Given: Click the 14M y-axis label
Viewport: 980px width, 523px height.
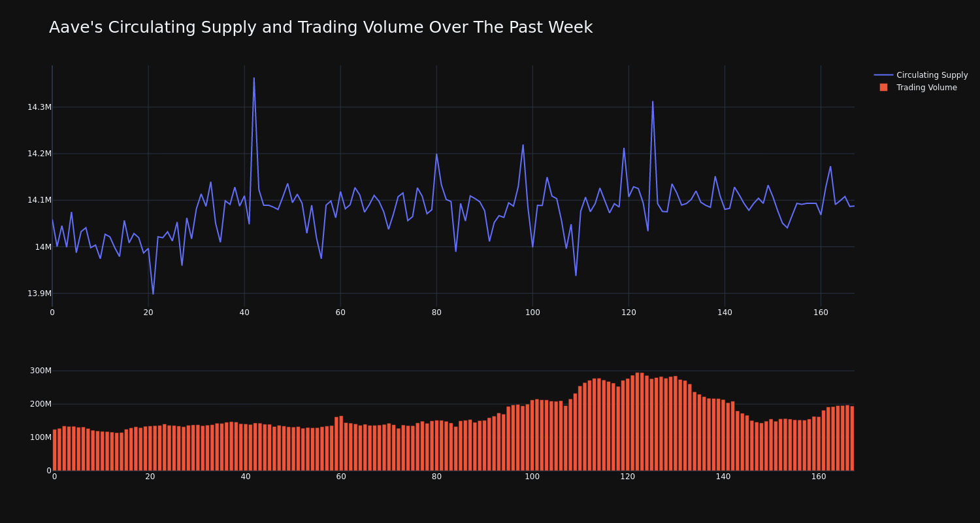Looking at the screenshot, I should click(x=43, y=247).
